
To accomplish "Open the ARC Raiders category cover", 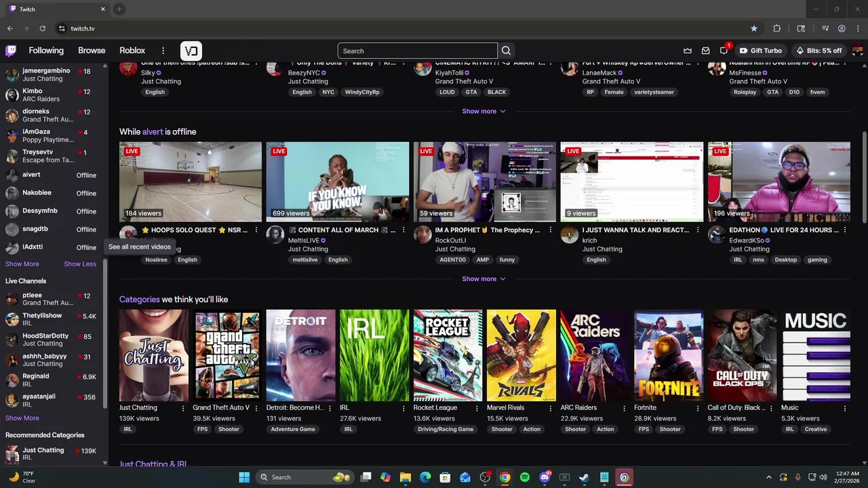I will (x=595, y=355).
